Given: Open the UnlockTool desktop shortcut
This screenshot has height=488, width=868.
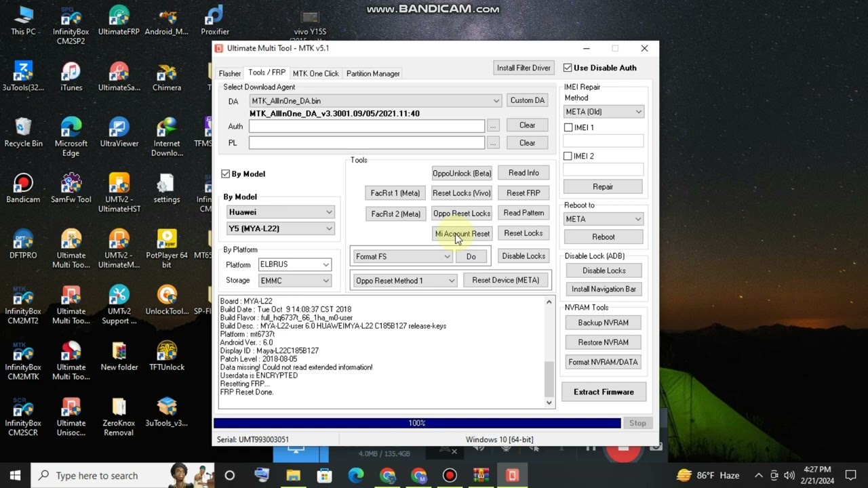Looking at the screenshot, I should point(167,300).
